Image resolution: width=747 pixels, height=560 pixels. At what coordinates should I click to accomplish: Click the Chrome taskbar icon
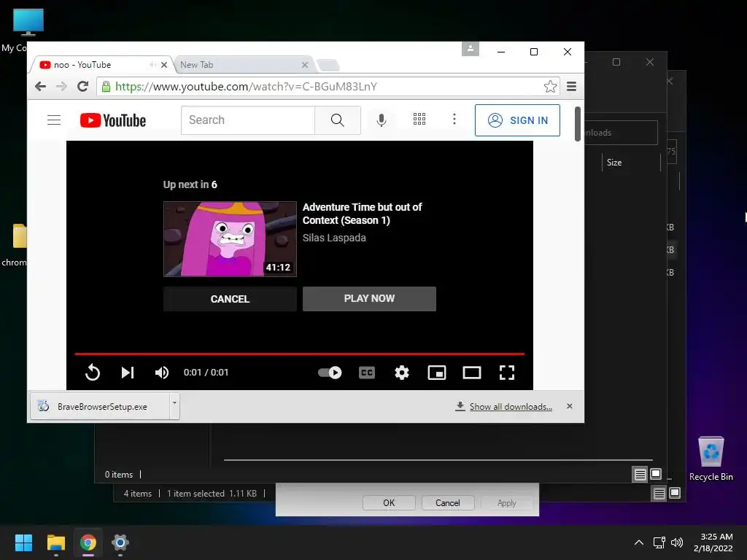pyautogui.click(x=88, y=542)
